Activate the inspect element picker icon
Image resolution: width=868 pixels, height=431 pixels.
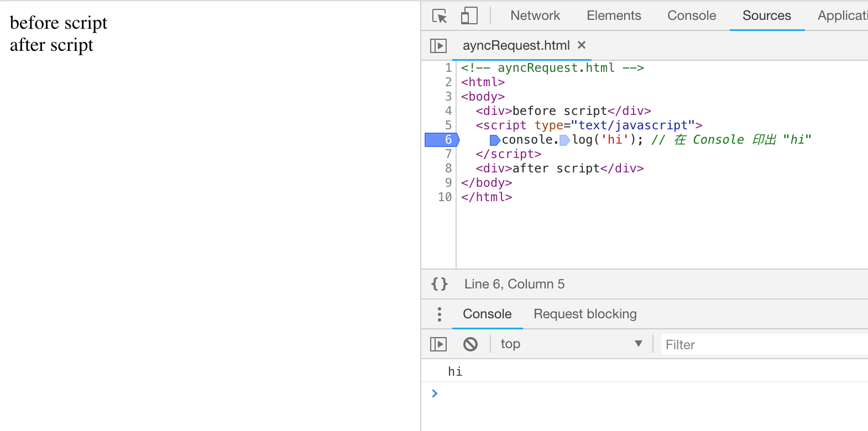[x=440, y=16]
